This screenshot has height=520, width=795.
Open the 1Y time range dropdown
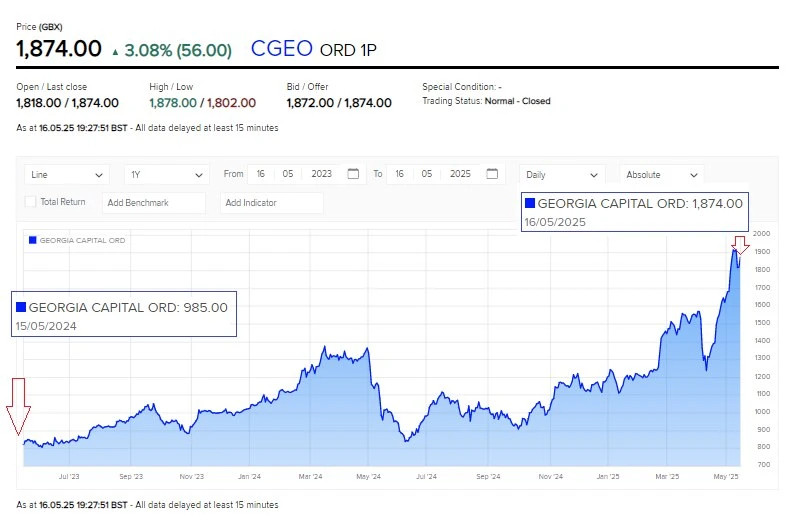coord(166,175)
